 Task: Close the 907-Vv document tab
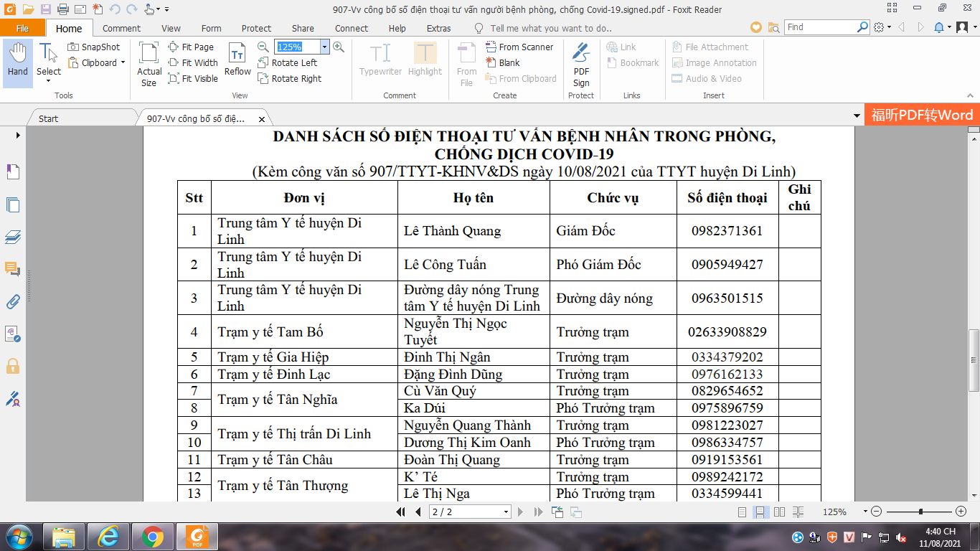[x=262, y=119]
